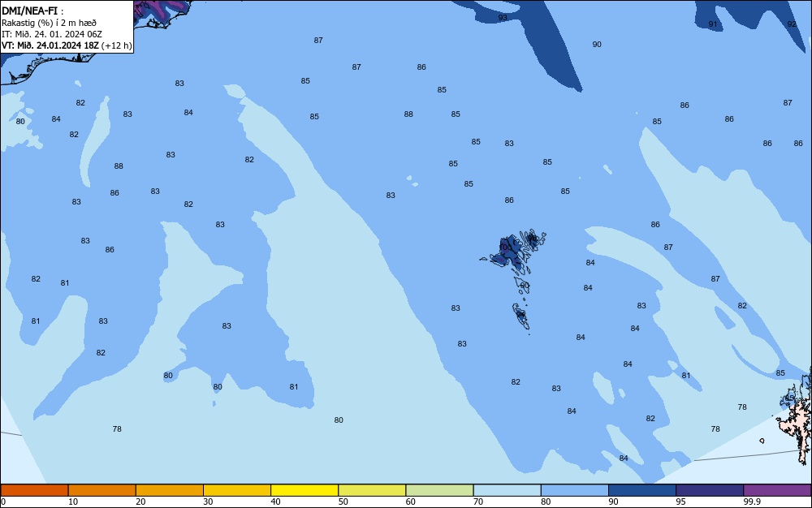812x508 pixels.
Task: Click the medium blue 80–90 legend swatch
Action: [575, 490]
